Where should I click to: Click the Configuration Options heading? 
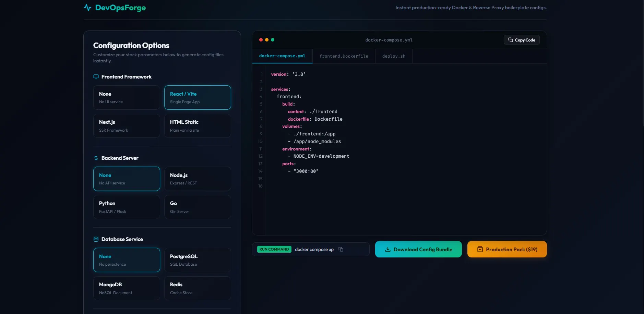[x=131, y=46]
